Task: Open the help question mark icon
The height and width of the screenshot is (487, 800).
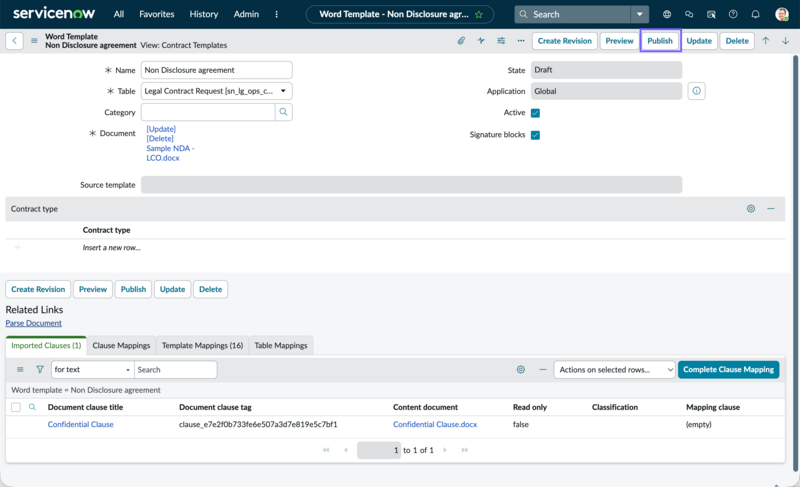Action: click(733, 14)
